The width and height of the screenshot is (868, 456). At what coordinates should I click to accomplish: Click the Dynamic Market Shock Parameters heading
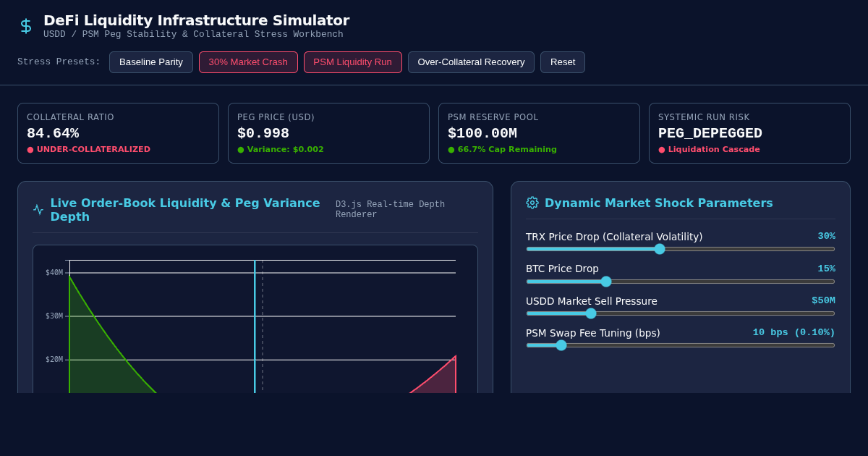pyautogui.click(x=659, y=203)
